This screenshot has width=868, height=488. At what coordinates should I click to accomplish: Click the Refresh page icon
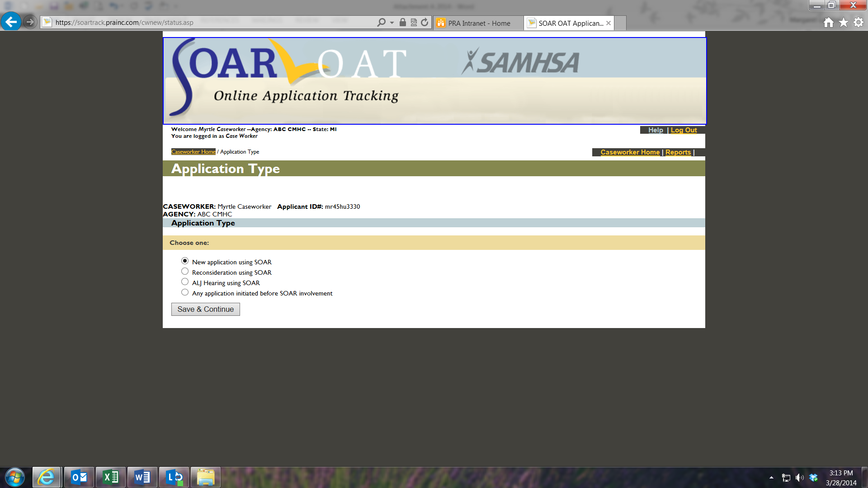click(x=425, y=22)
